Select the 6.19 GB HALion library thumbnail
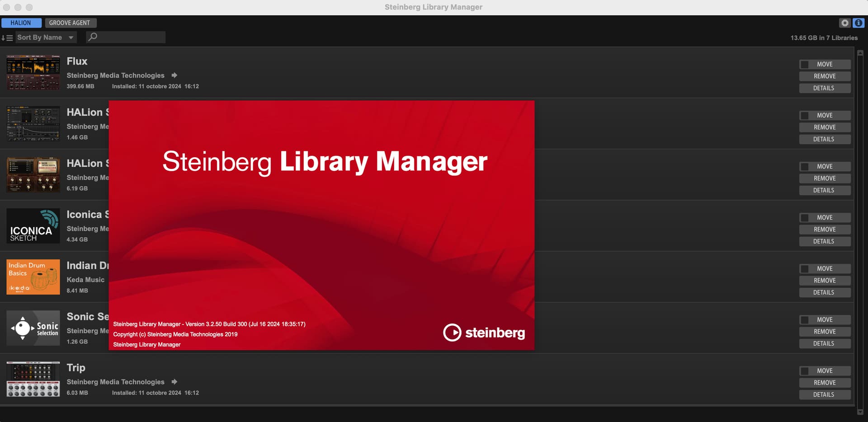Image resolution: width=868 pixels, height=422 pixels. [x=33, y=175]
